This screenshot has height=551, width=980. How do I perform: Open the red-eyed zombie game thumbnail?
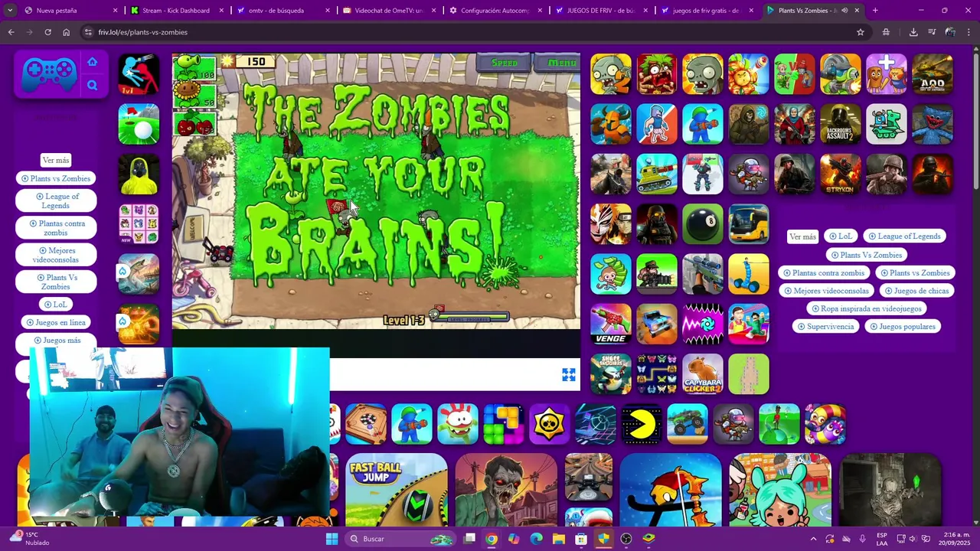point(506,491)
